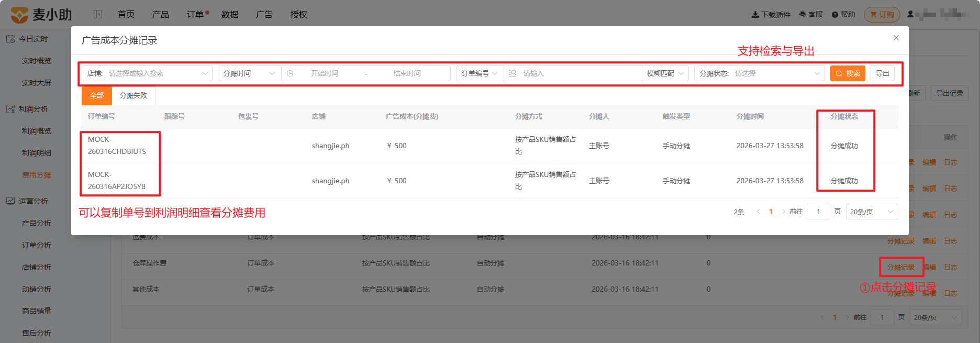Click 分摊记录 link in 运费成本 row
The width and height of the screenshot is (980, 343).
901,241
